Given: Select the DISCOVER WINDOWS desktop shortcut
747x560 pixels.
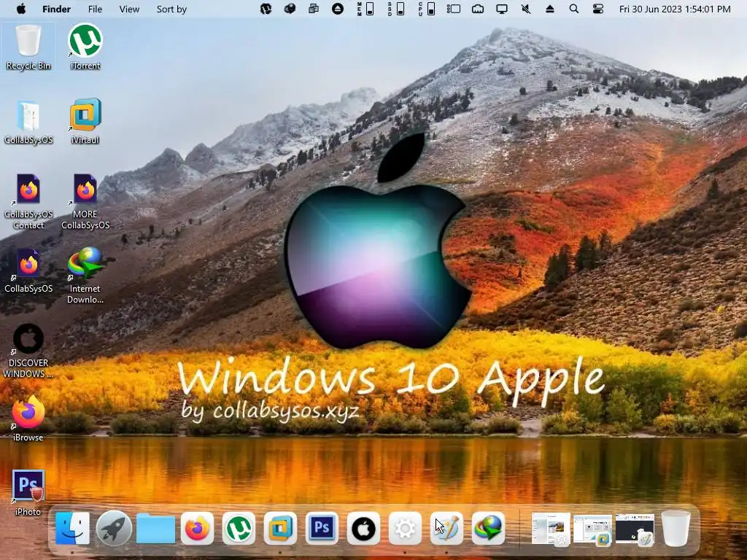Looking at the screenshot, I should (28, 351).
